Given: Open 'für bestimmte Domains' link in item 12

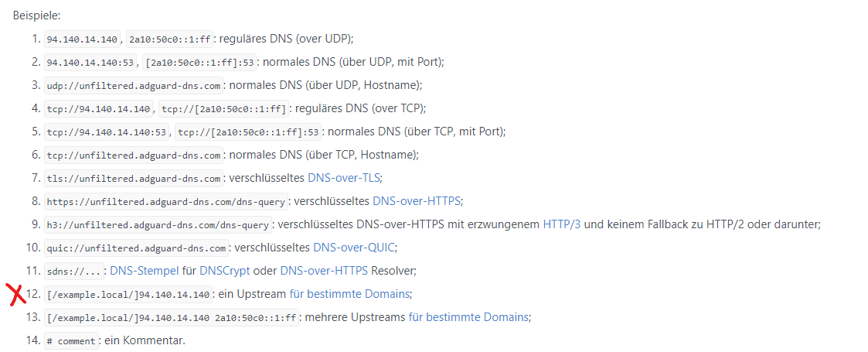Looking at the screenshot, I should point(350,294).
